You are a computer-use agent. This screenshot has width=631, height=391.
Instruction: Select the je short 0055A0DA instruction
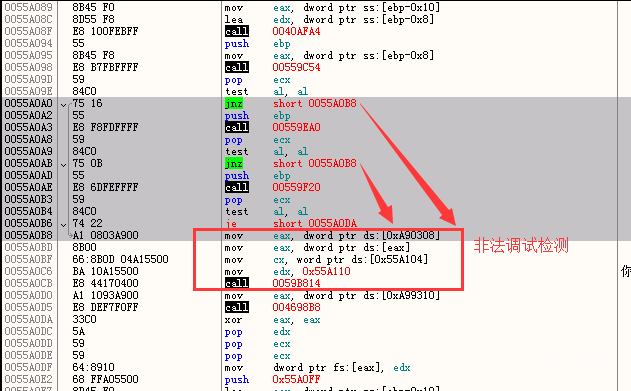coord(291,223)
